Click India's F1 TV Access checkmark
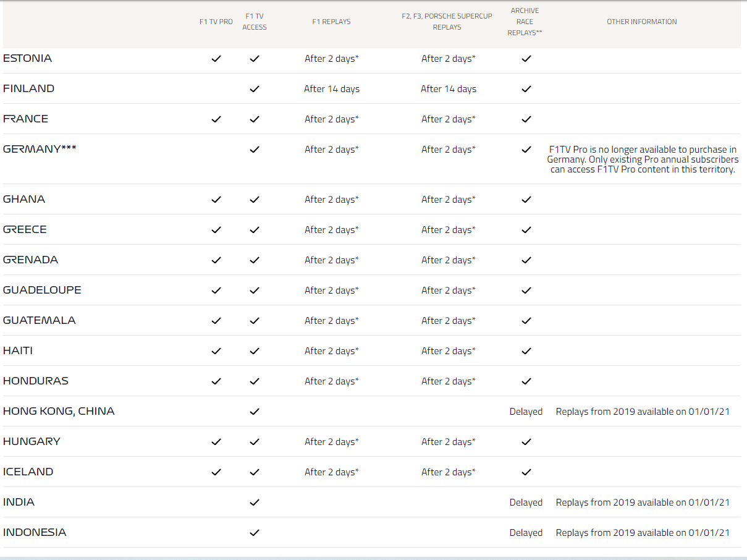The image size is (747, 560). coord(255,503)
